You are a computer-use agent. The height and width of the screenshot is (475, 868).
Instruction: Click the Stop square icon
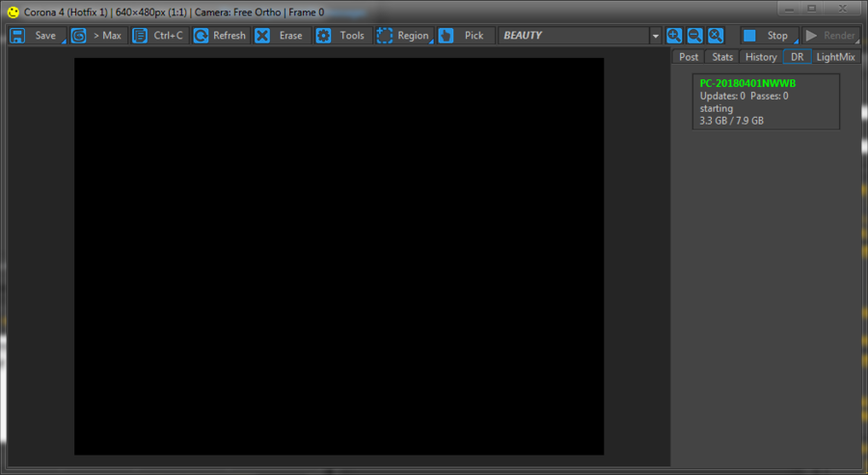(x=749, y=36)
